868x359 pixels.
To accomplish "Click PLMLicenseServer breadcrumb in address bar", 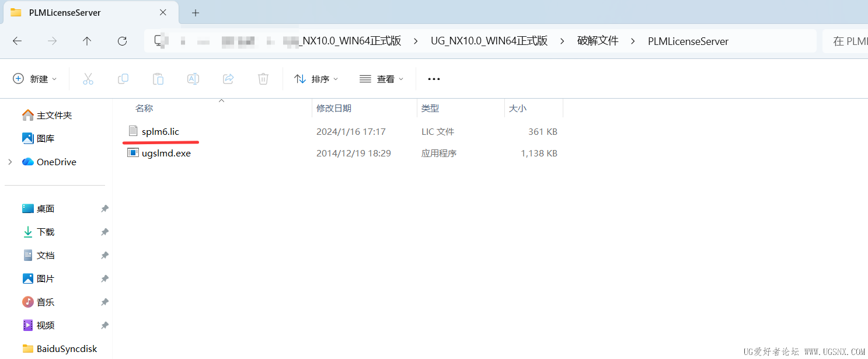I will pos(688,41).
